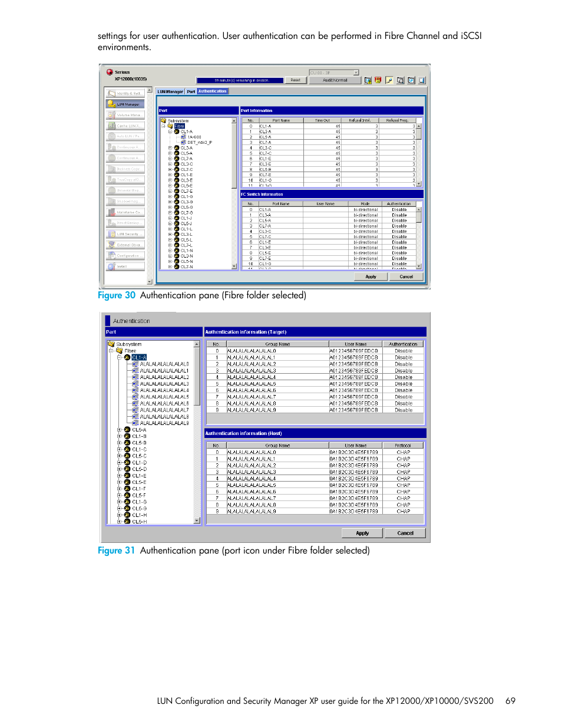Click the Figure 30 port tree vertical scrollbar
Screen dimensions: 562x728
(x=234, y=193)
